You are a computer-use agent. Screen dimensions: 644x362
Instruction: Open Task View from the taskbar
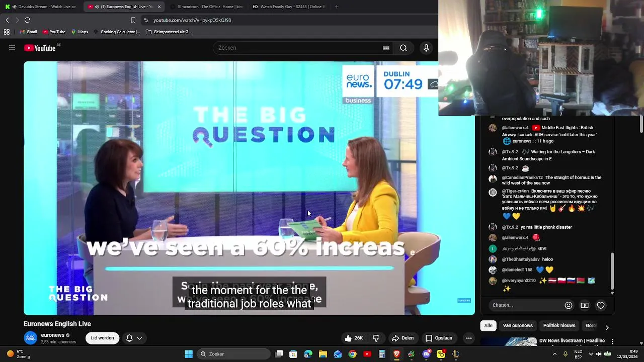(x=279, y=354)
